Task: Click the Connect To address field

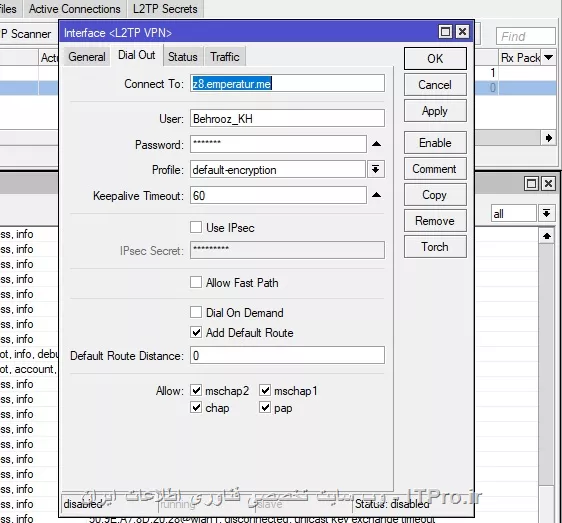Action: pyautogui.click(x=287, y=84)
